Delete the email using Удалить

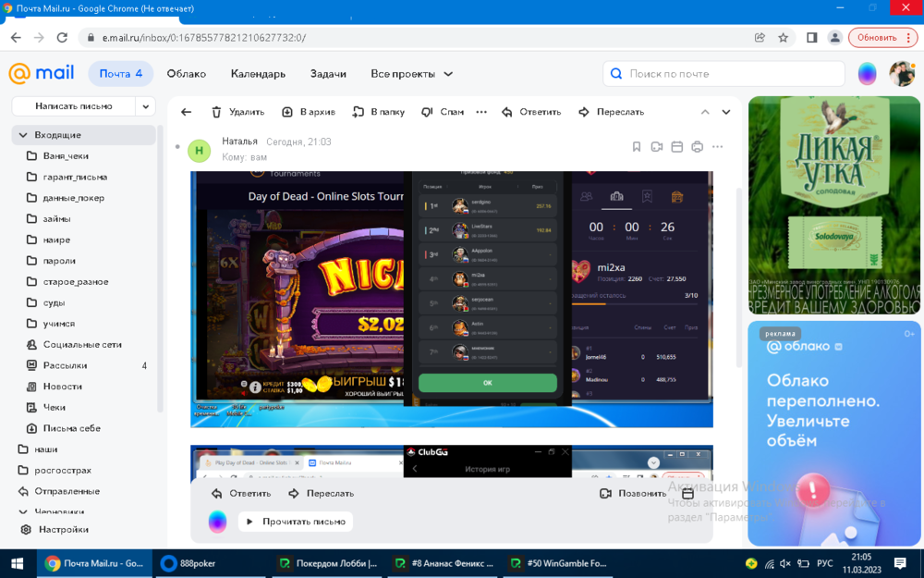[x=237, y=112]
